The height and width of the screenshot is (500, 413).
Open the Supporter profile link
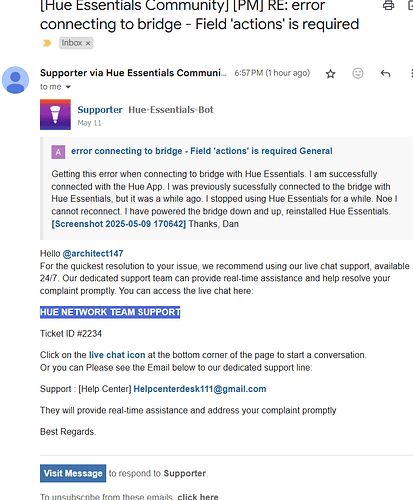(x=100, y=110)
